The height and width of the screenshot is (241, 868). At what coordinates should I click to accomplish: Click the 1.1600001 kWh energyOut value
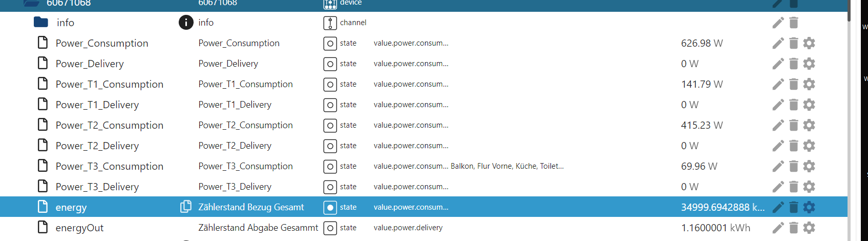(715, 228)
